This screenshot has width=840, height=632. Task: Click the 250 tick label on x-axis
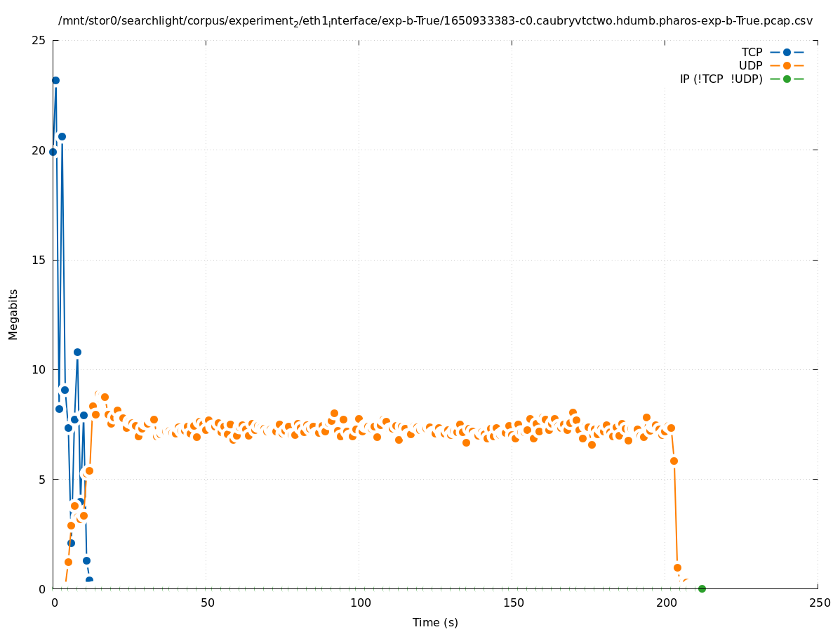pos(818,603)
